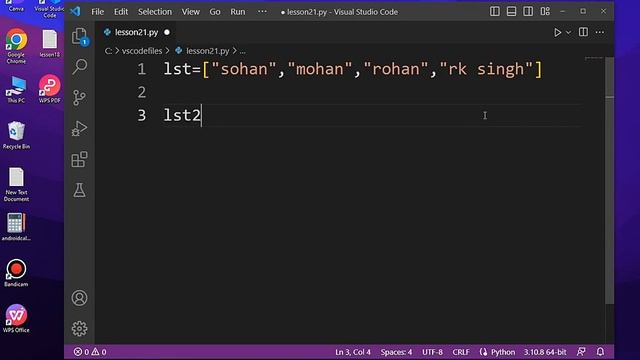Open the Selection menu
The width and height of the screenshot is (640, 360).
coord(155,12)
